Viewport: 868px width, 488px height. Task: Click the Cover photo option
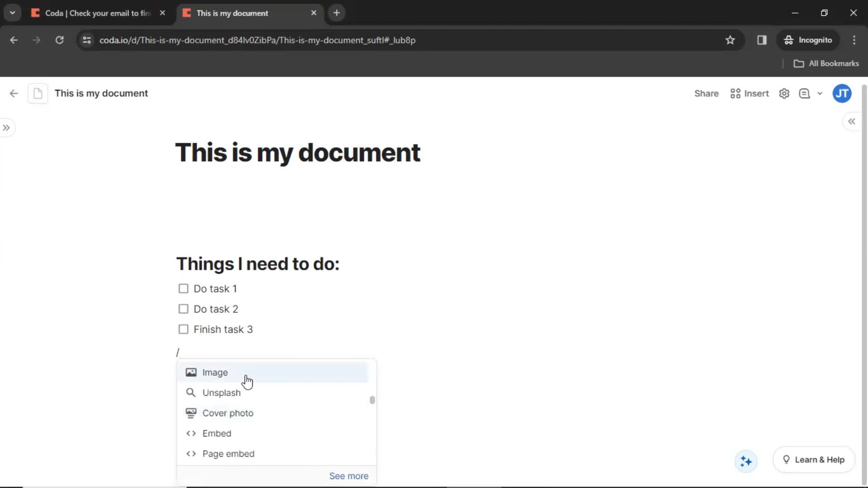(228, 413)
